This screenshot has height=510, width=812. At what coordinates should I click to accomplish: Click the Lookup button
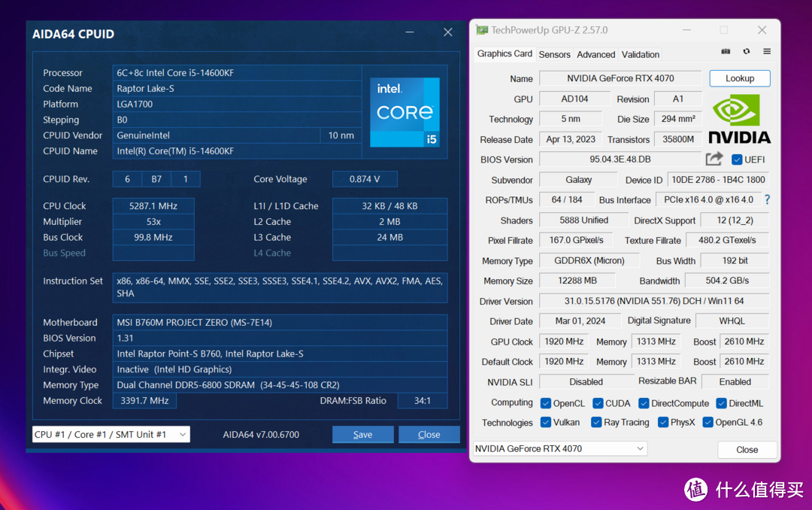740,78
